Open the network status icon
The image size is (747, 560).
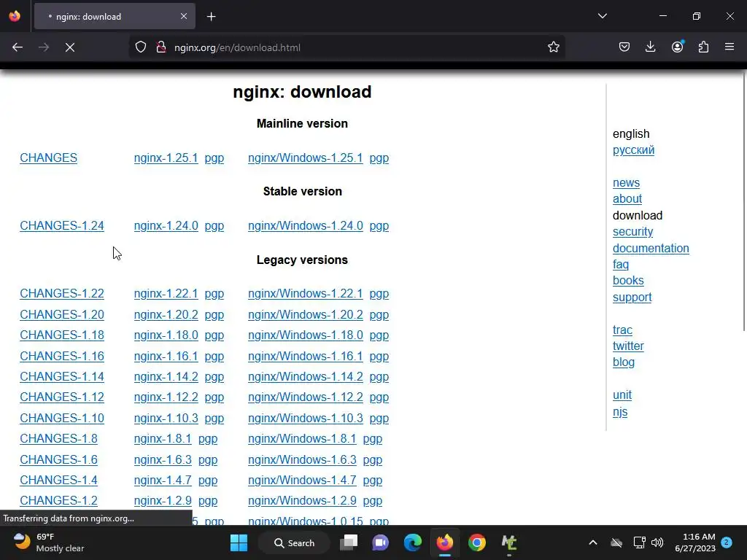pyautogui.click(x=639, y=542)
